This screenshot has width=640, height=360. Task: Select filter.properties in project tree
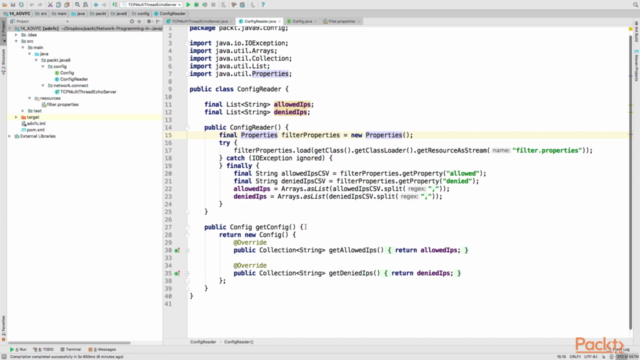(60, 104)
